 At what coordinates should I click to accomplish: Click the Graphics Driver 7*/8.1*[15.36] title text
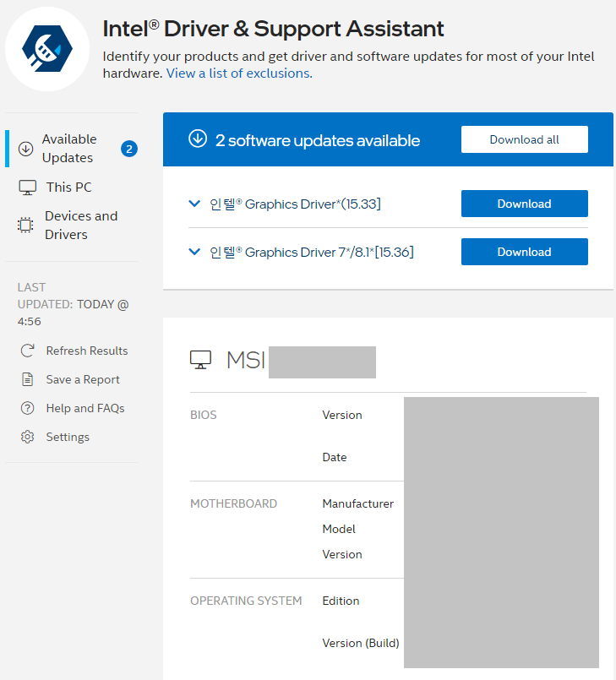tap(312, 252)
